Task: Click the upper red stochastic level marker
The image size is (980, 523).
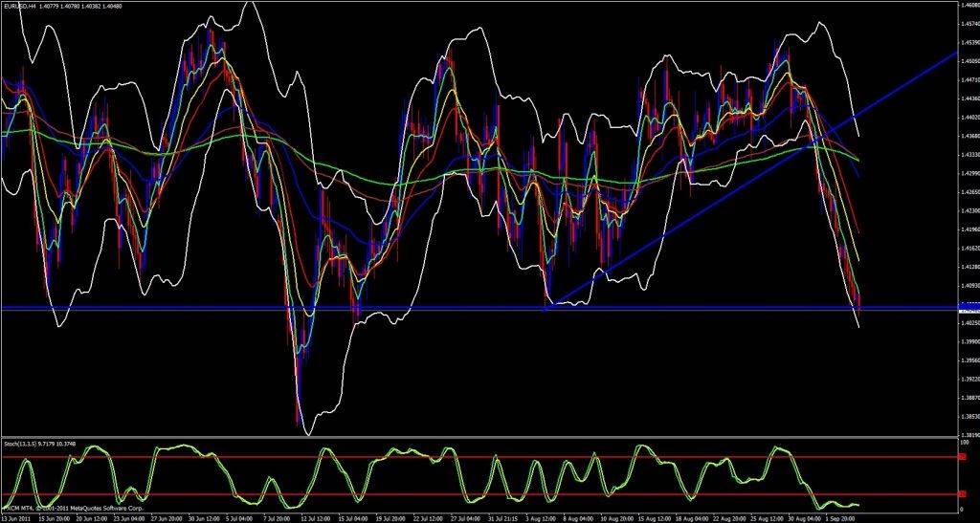Action: coord(963,457)
